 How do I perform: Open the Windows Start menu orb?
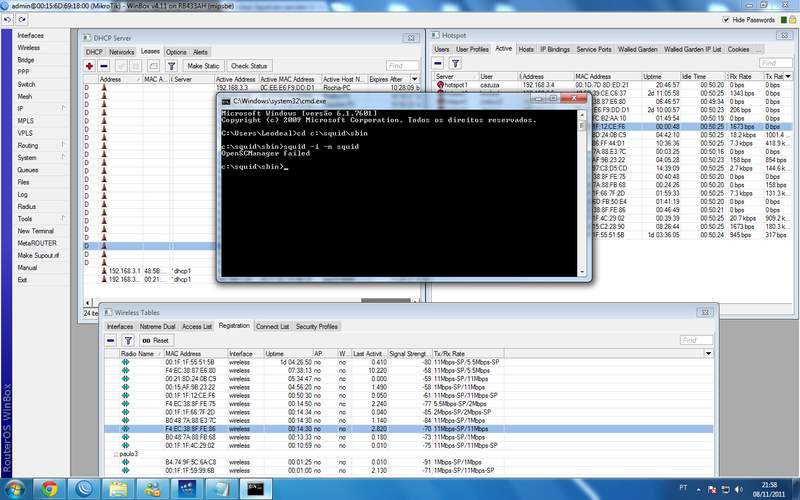pyautogui.click(x=14, y=489)
